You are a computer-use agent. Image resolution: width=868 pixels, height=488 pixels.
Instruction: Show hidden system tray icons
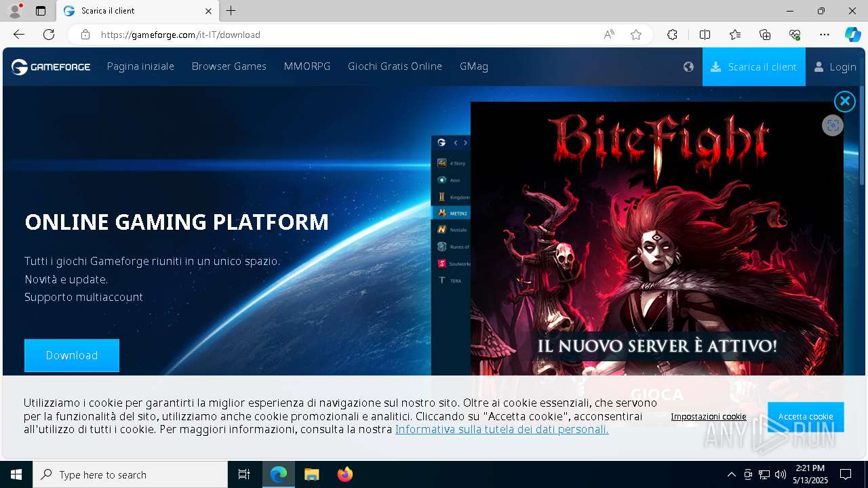[731, 474]
